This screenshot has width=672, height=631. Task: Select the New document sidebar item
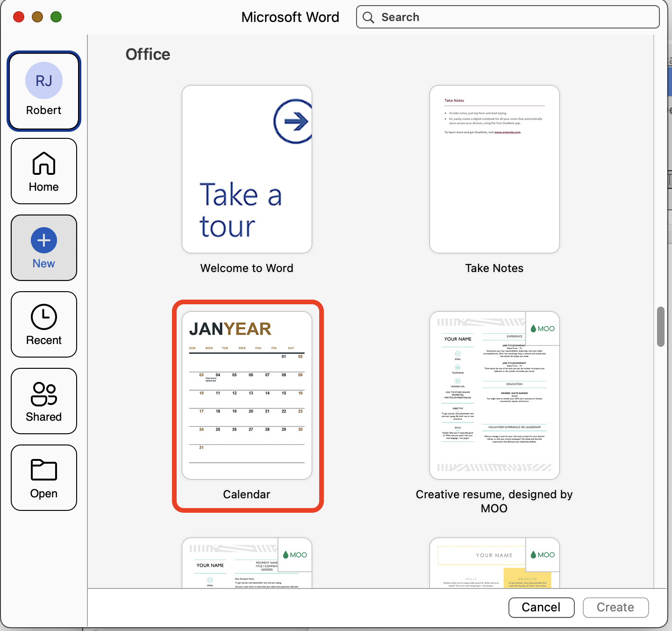tap(44, 248)
